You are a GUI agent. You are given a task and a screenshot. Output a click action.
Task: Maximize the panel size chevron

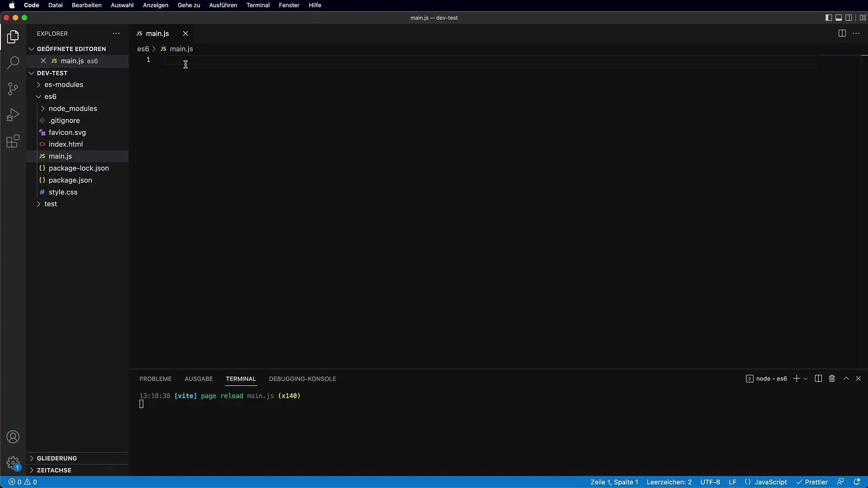tap(846, 379)
